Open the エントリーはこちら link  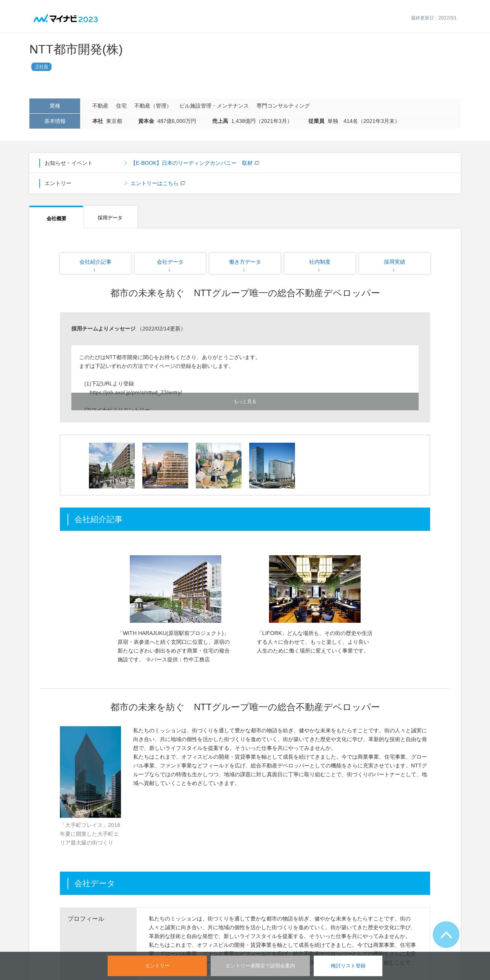(x=155, y=183)
